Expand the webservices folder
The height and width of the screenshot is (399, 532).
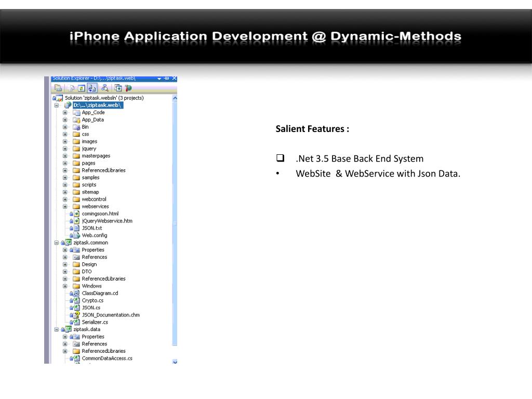[65, 206]
